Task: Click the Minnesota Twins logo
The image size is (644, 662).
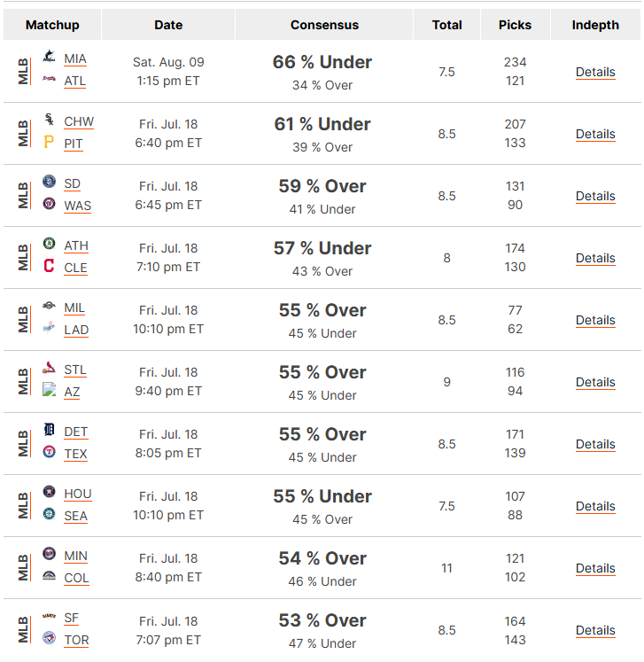Action: coord(49,554)
